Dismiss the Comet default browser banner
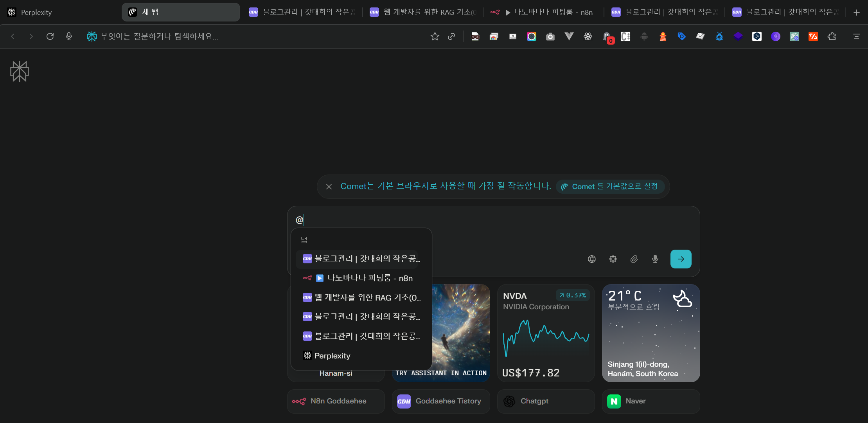868x423 pixels. 329,187
